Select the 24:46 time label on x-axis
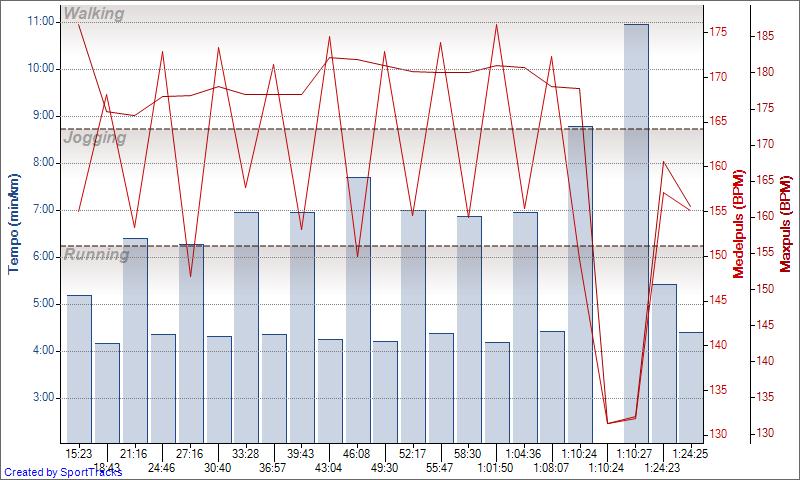Image resolution: width=800 pixels, height=480 pixels. pyautogui.click(x=161, y=467)
